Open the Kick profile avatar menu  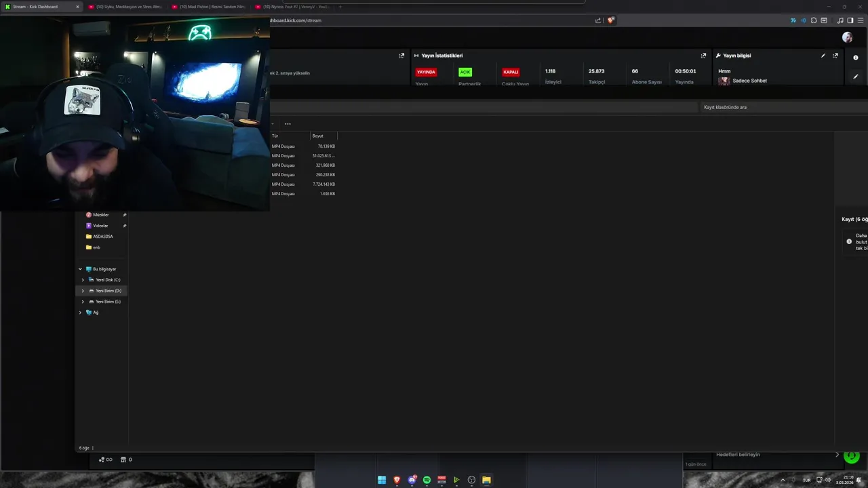pos(847,37)
